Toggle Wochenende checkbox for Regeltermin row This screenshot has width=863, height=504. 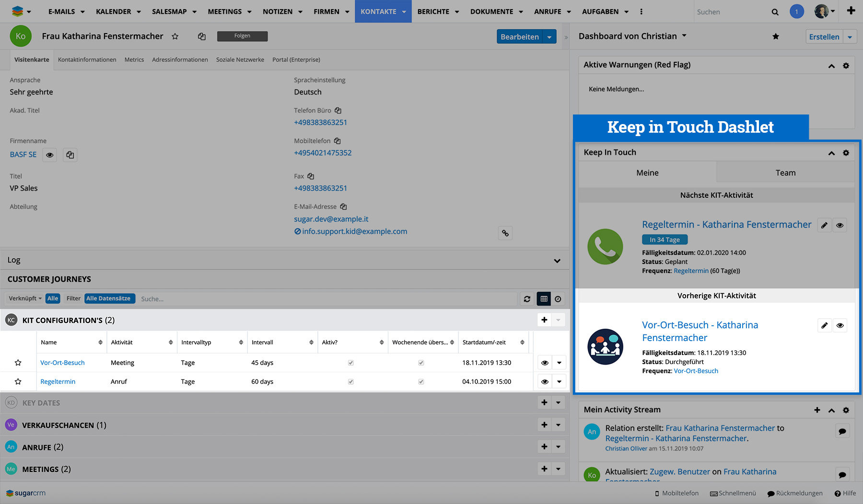(421, 382)
